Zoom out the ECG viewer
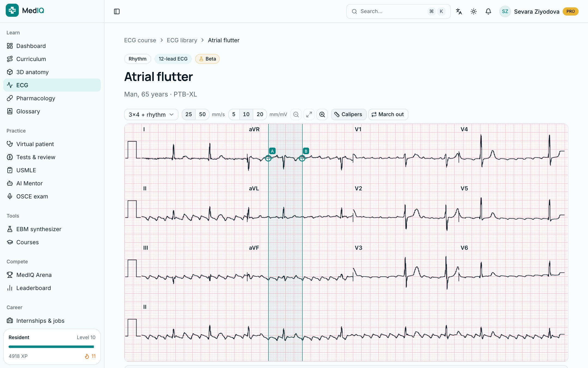Screen dimensions: 588x368 click(x=296, y=114)
